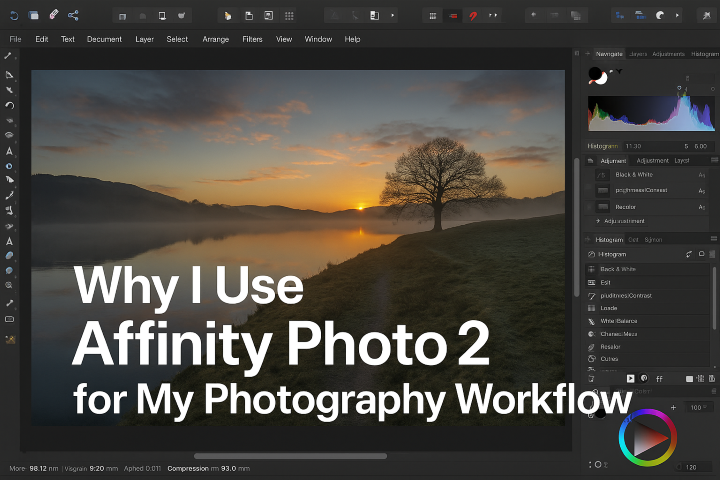Click the White Balance adjustment icon

tap(591, 321)
